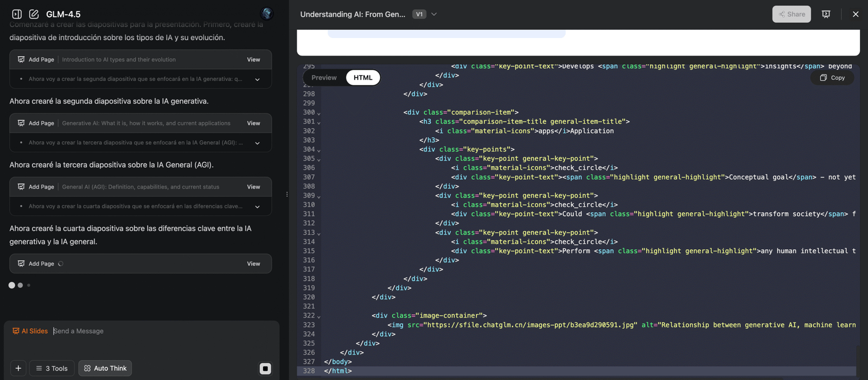Open the user profile avatar
This screenshot has width=868, height=380.
(266, 14)
